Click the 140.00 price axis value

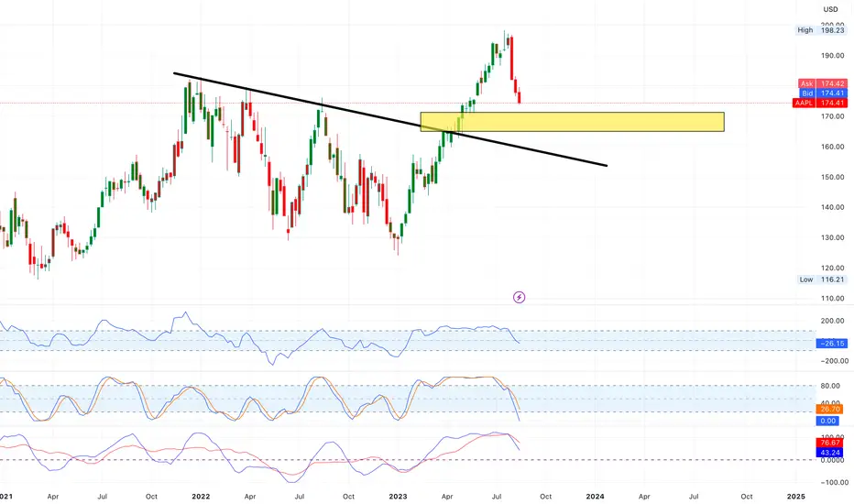(x=833, y=207)
